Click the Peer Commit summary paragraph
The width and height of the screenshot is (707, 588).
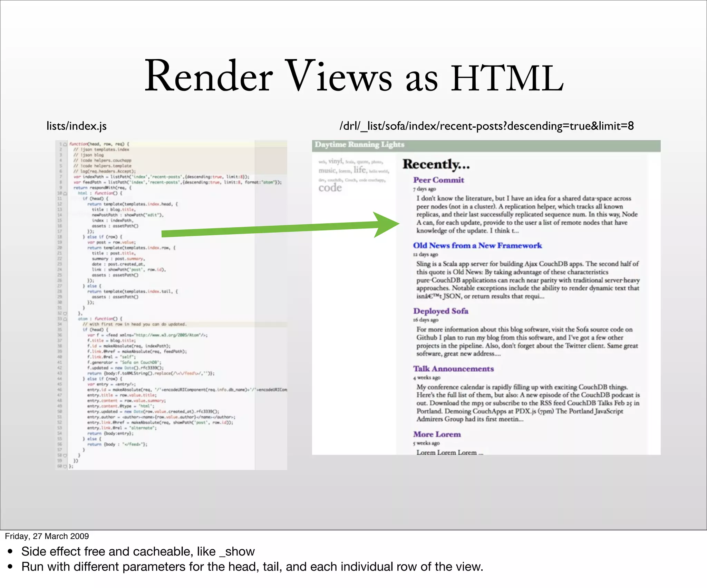pos(527,214)
